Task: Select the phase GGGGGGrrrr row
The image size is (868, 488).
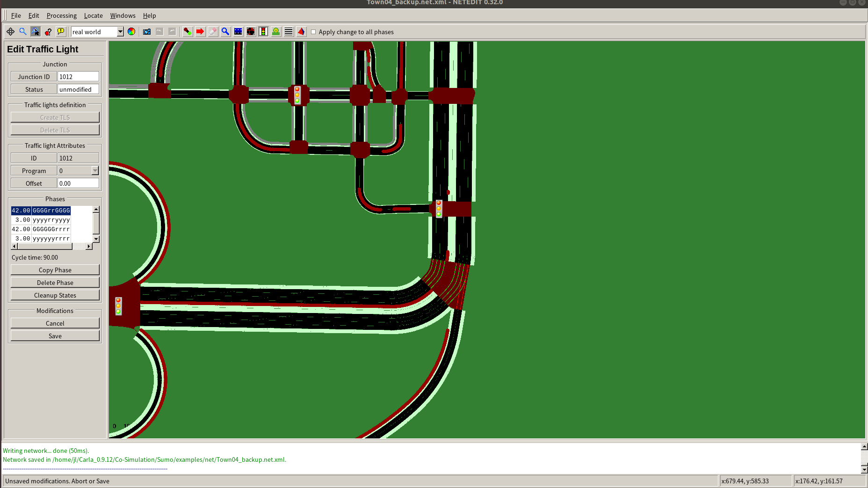Action: tap(41, 229)
